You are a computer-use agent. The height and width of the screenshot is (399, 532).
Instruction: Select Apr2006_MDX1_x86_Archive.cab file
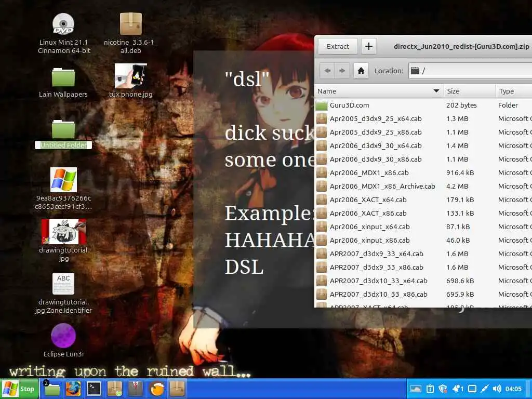pos(423,187)
